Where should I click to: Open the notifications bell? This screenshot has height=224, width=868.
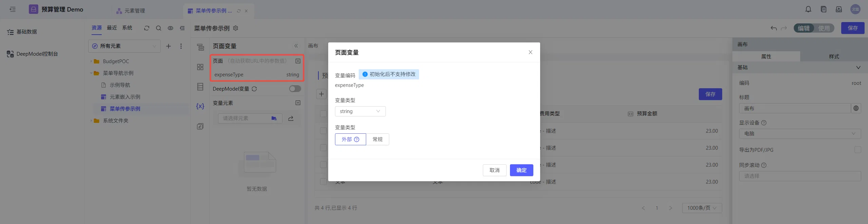point(808,9)
